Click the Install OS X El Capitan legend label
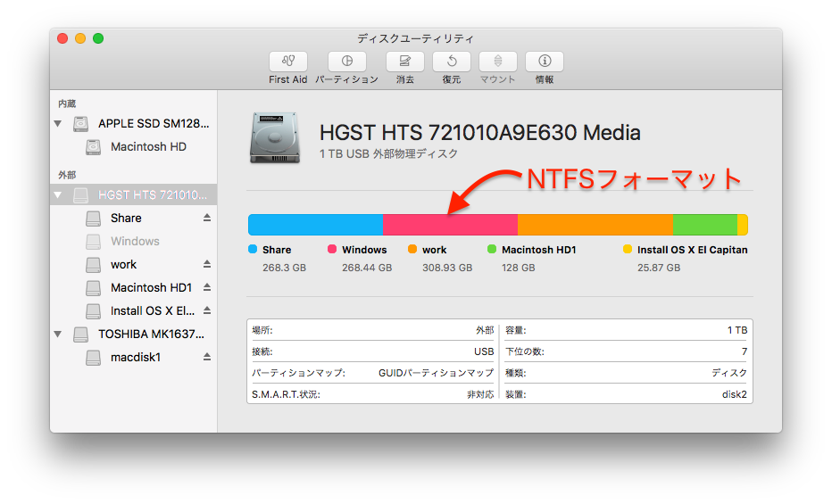This screenshot has width=832, height=504. pyautogui.click(x=693, y=250)
